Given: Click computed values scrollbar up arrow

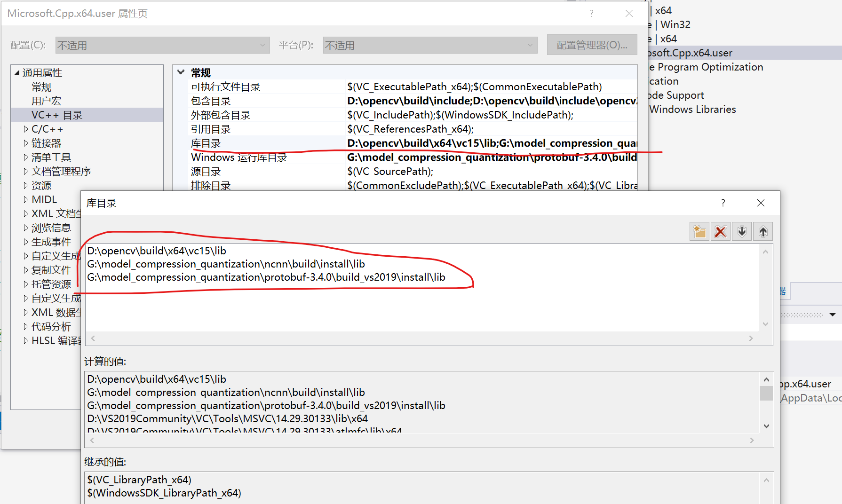Looking at the screenshot, I should (766, 379).
